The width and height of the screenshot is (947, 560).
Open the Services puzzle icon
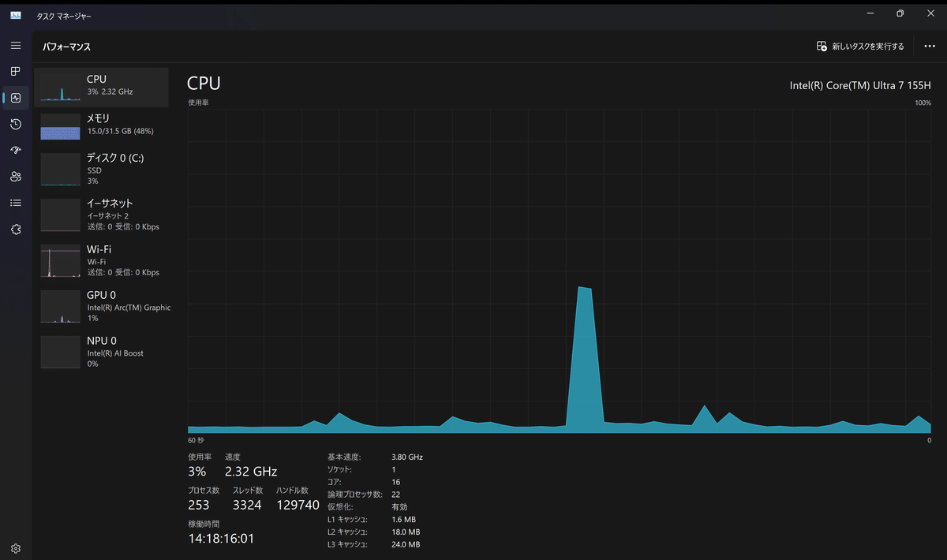click(x=16, y=229)
